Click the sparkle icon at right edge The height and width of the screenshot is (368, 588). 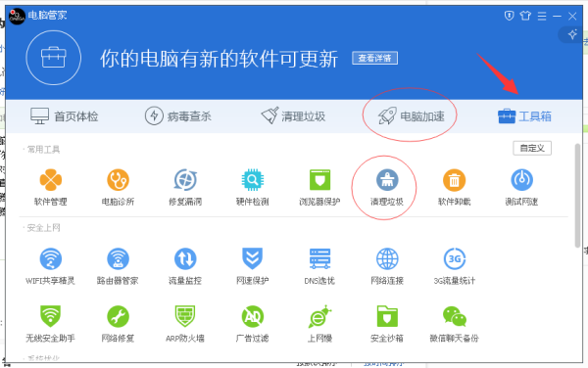(x=572, y=35)
